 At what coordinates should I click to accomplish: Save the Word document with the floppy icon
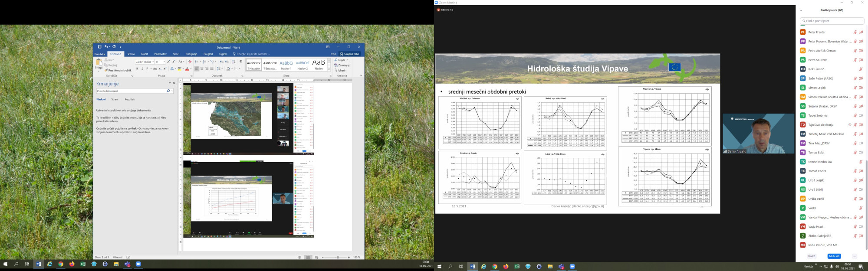point(100,47)
